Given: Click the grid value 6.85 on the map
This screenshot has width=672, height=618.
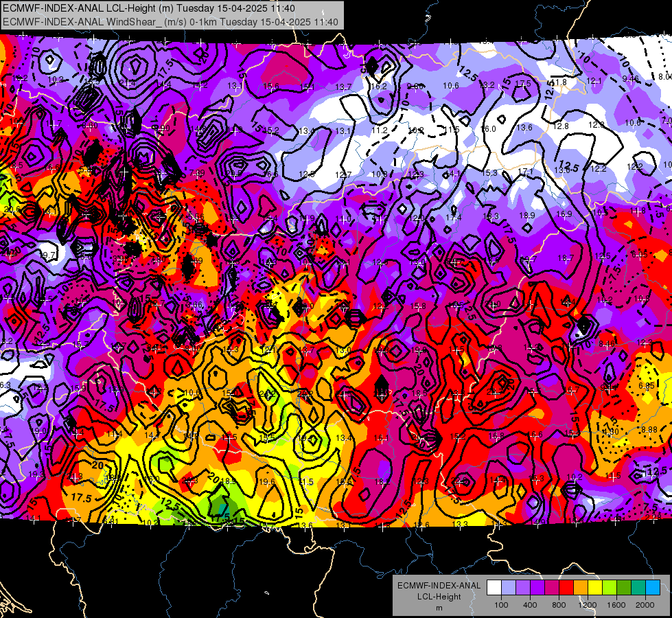Looking at the screenshot, I should tap(647, 385).
